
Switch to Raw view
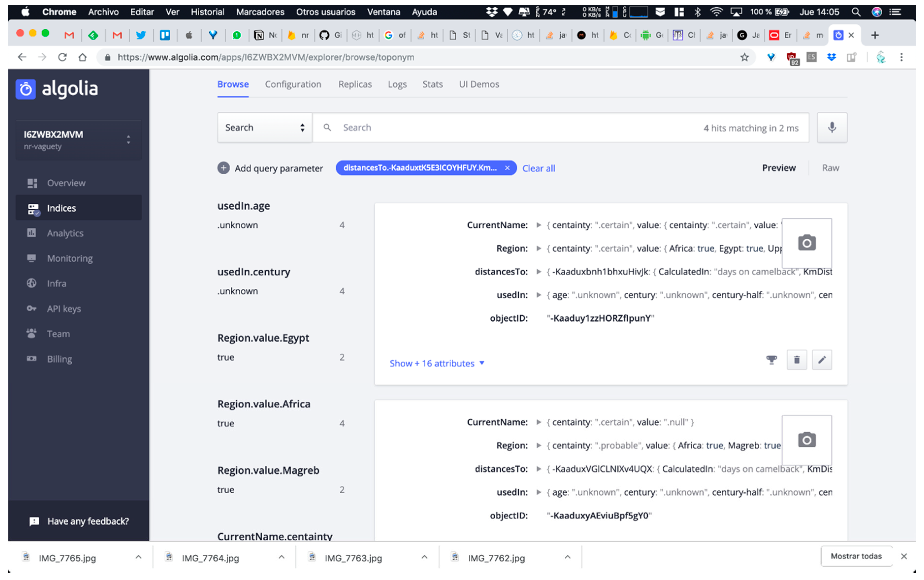coord(830,168)
